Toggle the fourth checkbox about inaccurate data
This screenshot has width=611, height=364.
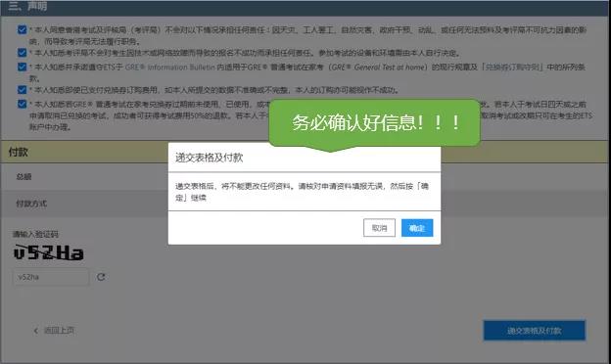pos(23,90)
